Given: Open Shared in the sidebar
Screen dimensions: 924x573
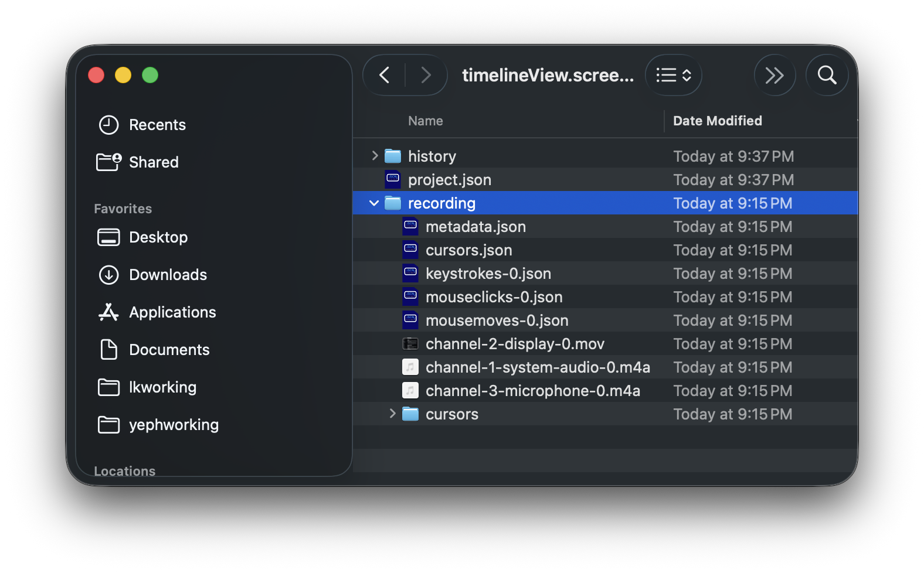Looking at the screenshot, I should click(x=138, y=162).
